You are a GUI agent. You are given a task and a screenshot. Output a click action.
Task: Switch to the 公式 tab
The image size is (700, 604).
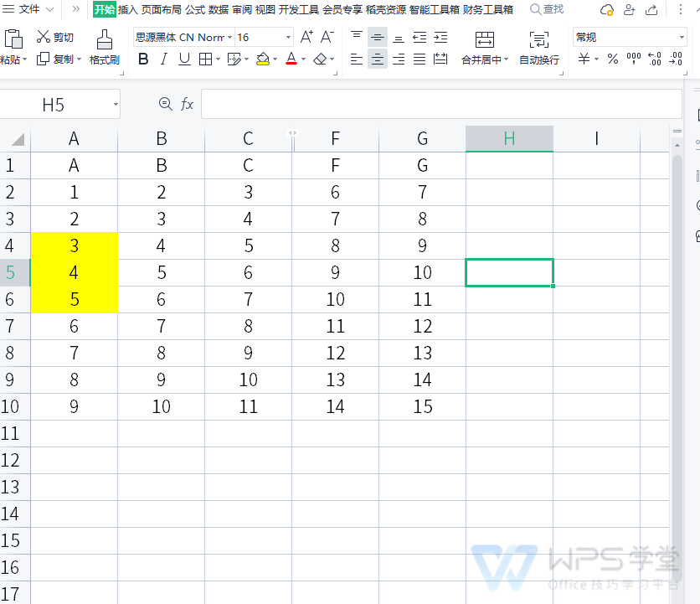pyautogui.click(x=195, y=9)
